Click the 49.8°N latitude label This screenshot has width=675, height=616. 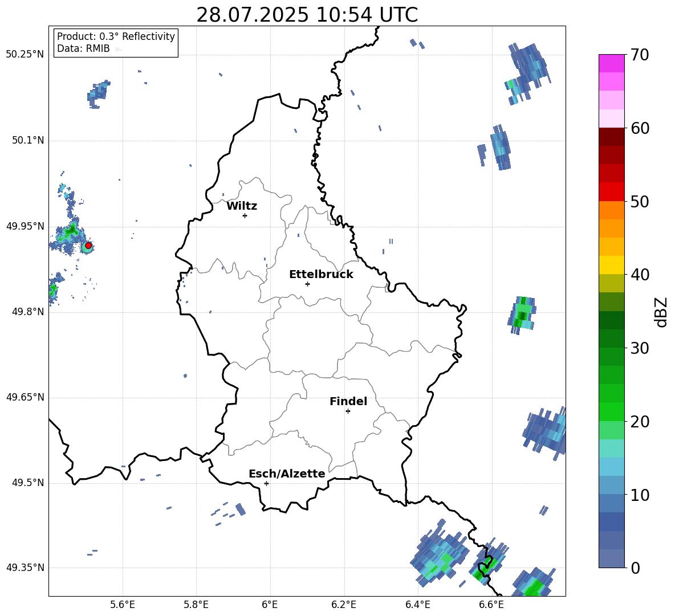27,312
